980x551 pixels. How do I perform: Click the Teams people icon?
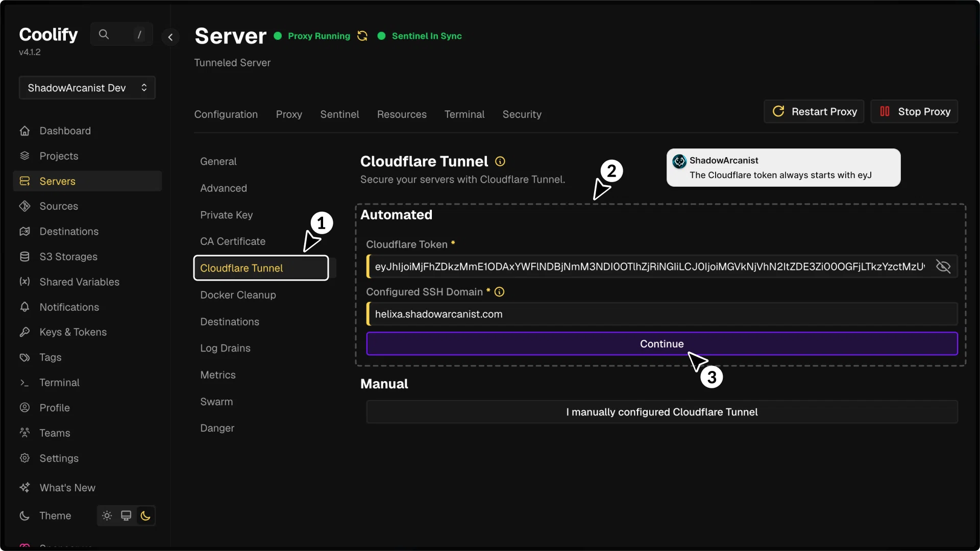click(24, 433)
